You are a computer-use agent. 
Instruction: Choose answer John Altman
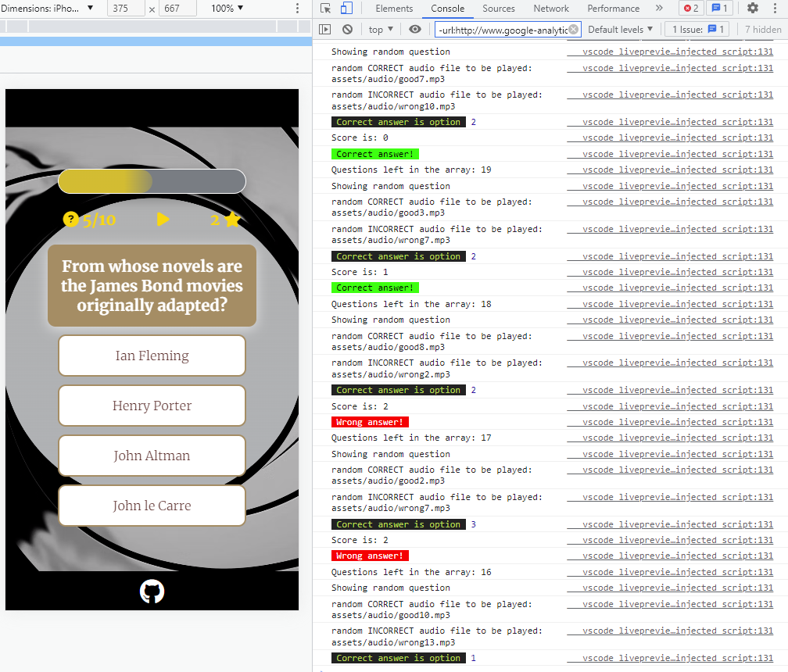point(152,456)
